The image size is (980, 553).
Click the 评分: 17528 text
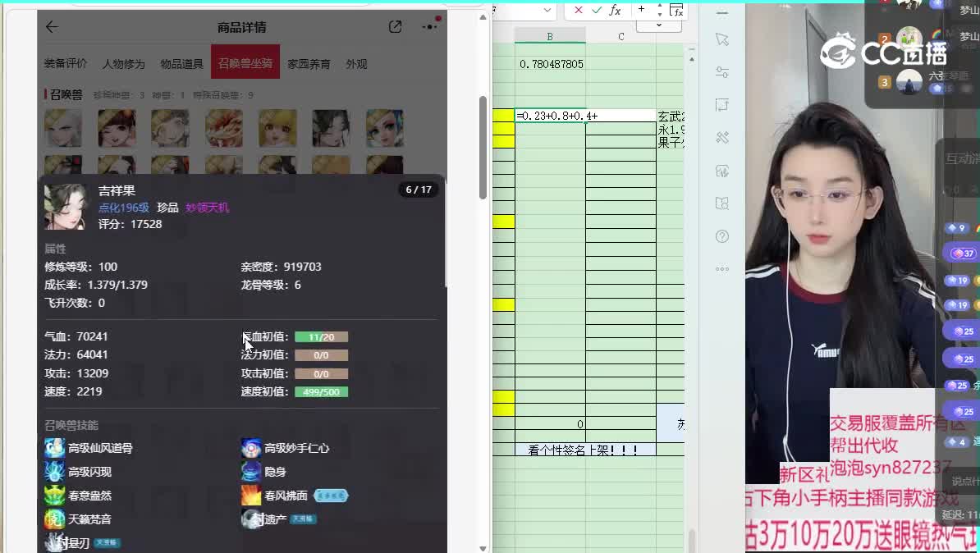pyautogui.click(x=130, y=224)
